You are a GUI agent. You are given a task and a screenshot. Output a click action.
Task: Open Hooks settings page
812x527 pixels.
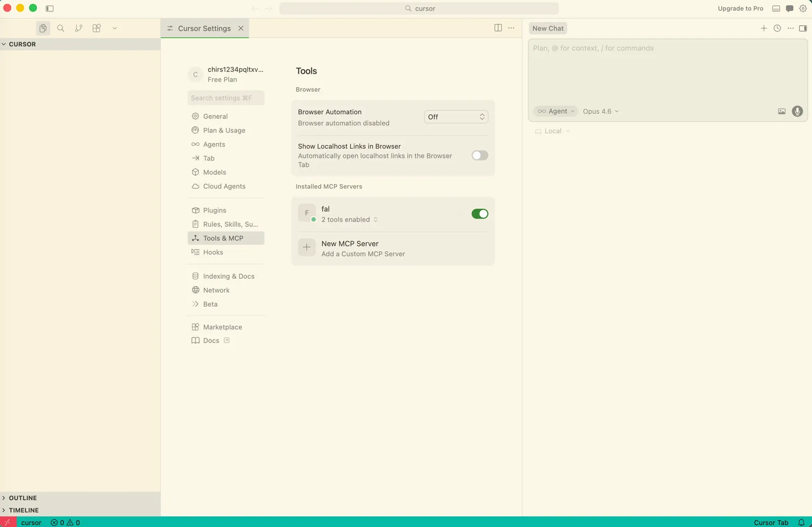click(226, 252)
